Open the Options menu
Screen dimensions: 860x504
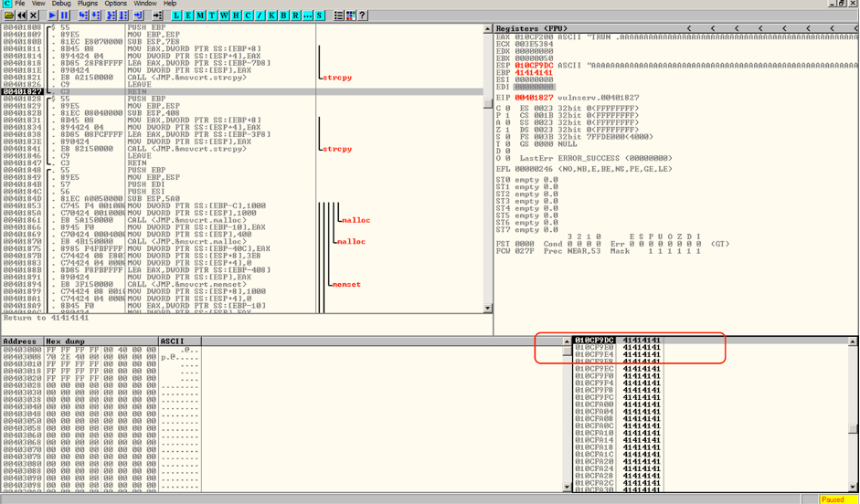point(116,4)
